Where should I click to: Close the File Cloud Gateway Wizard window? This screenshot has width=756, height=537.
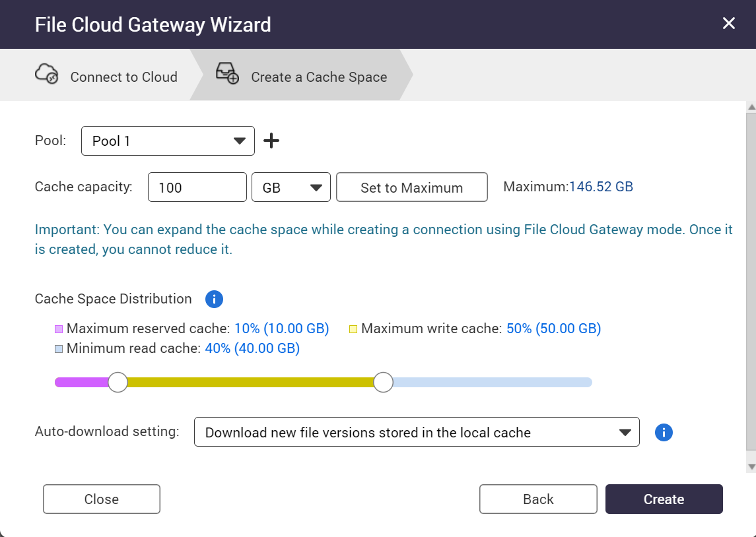728,23
